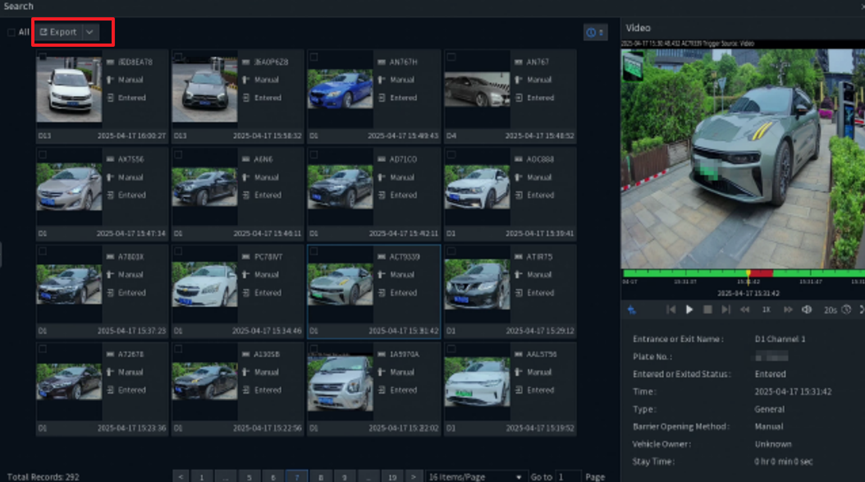Screen dimensions: 865x482
Task: Open the white SUV A0C888 thumbnail
Action: click(477, 187)
